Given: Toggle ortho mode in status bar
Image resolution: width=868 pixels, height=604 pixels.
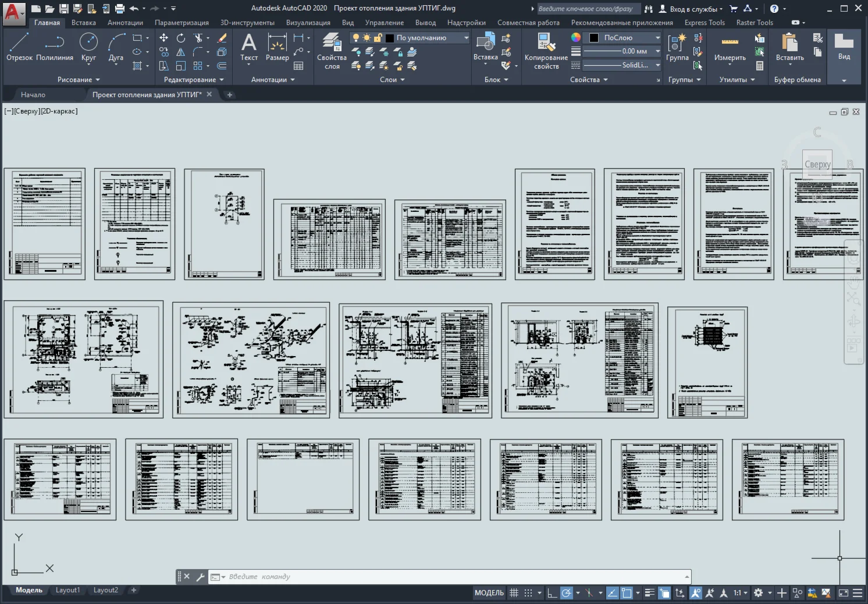Looking at the screenshot, I should point(552,593).
